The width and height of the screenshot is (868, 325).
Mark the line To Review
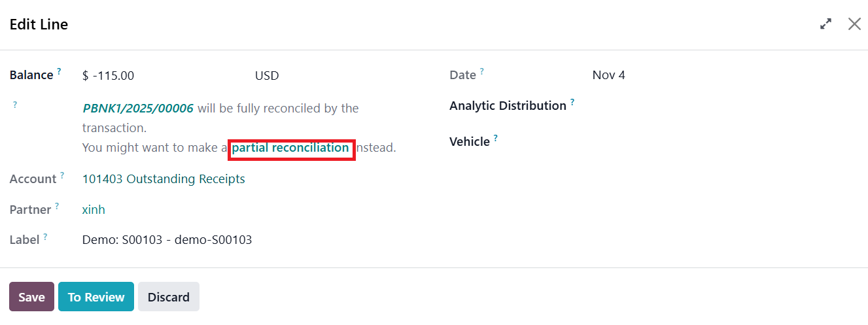coord(96,297)
